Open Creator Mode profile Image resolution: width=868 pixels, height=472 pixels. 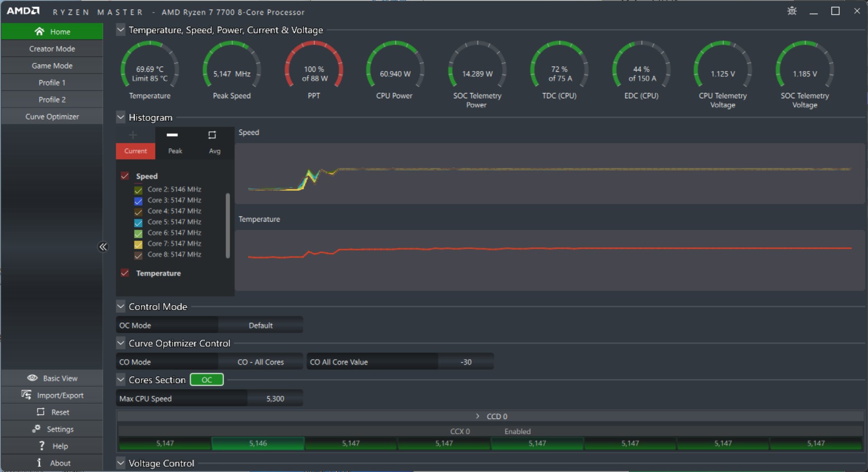[x=52, y=48]
